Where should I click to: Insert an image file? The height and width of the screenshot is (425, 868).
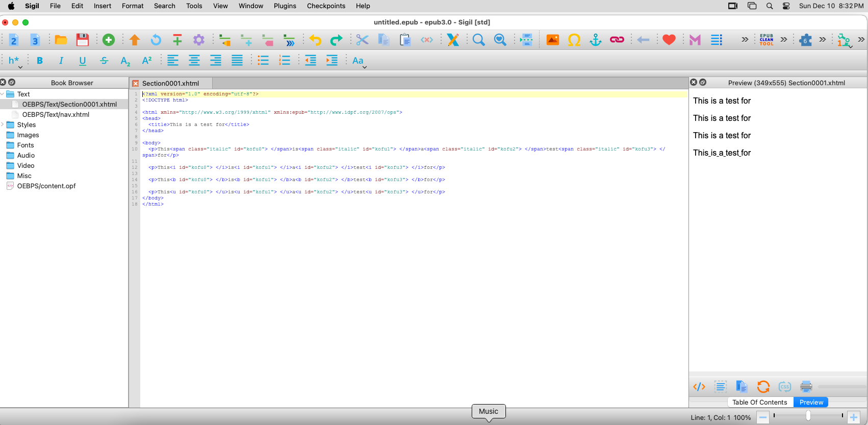click(x=553, y=40)
